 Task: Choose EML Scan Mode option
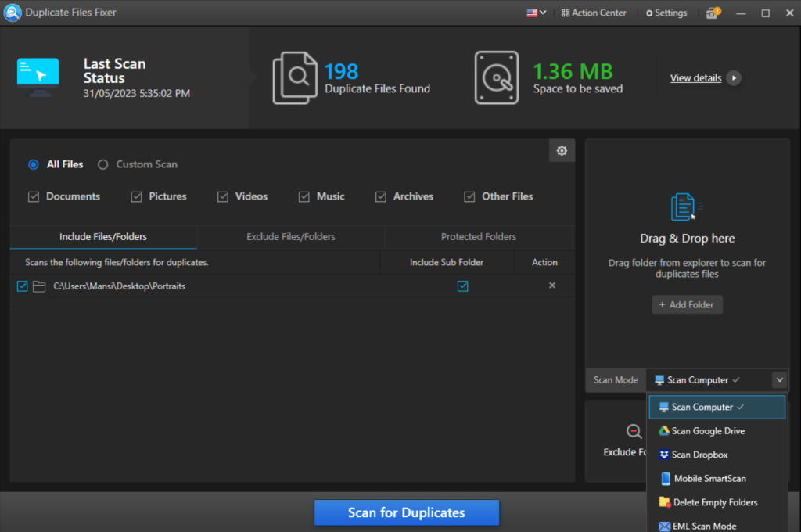click(717, 526)
